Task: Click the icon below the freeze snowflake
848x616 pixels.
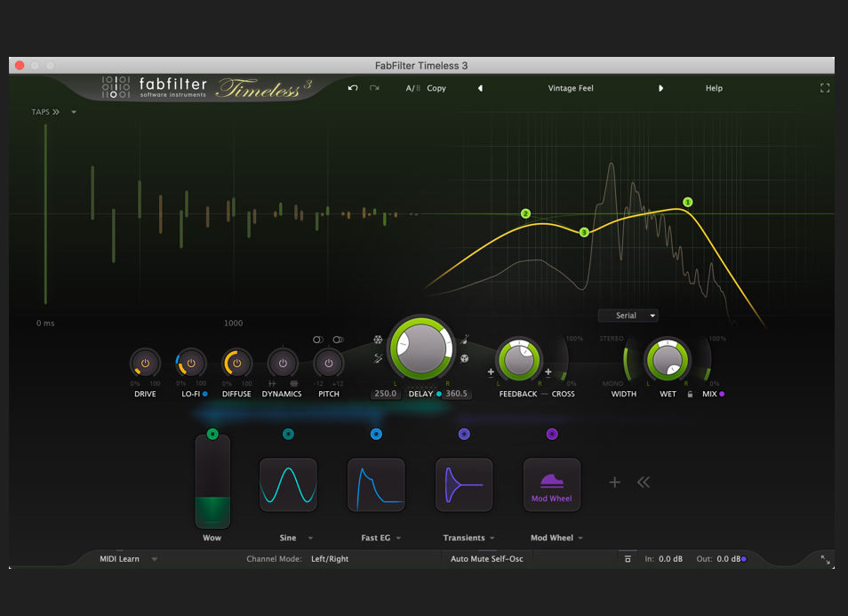Action: coord(378,358)
